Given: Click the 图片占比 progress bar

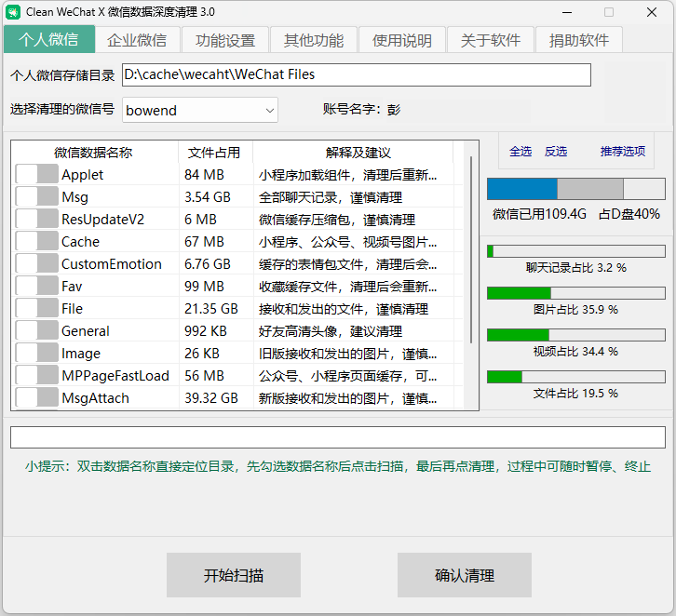Looking at the screenshot, I should 576,293.
